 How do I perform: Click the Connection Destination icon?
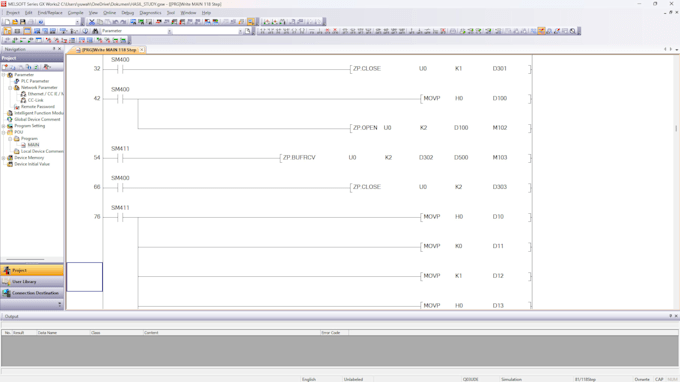[7, 293]
